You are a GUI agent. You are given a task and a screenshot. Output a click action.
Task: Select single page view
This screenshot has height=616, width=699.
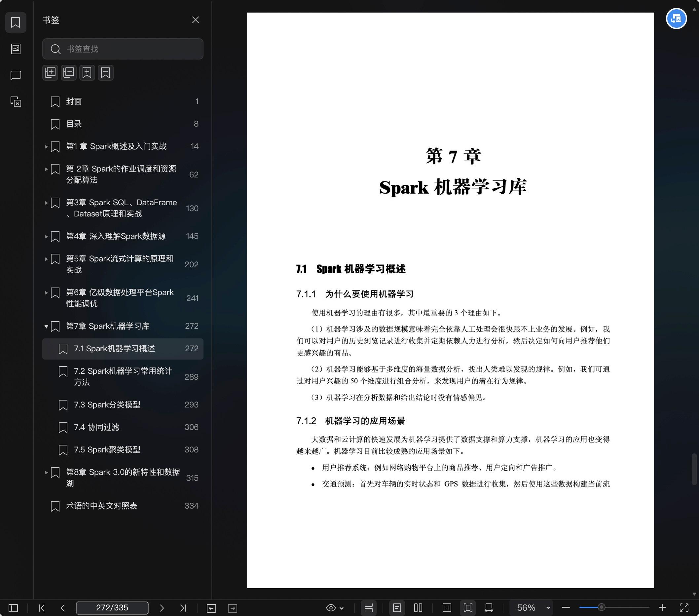coord(397,608)
